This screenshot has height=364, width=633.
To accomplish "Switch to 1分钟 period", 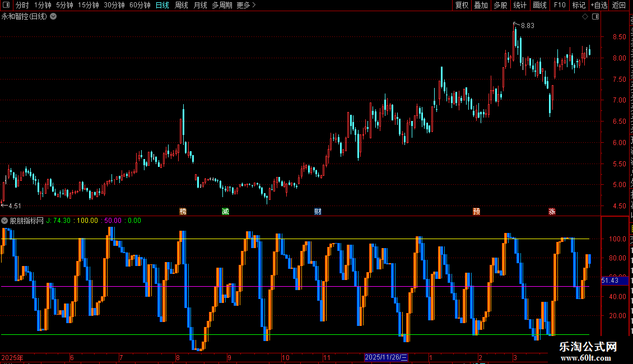I will tap(43, 5).
